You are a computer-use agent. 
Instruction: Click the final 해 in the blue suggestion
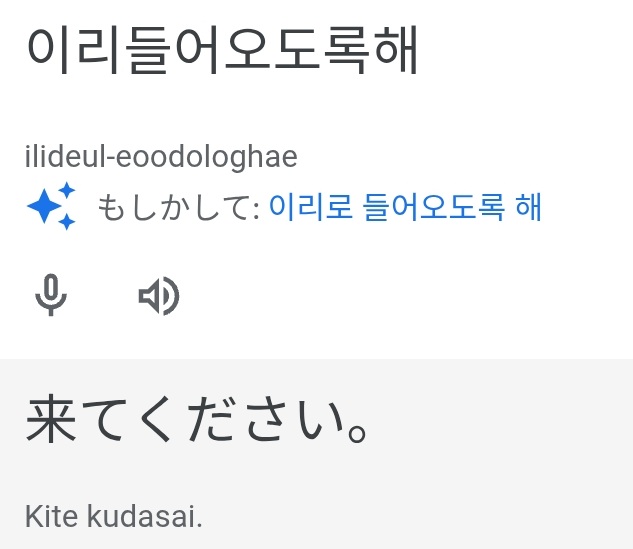[x=527, y=207]
